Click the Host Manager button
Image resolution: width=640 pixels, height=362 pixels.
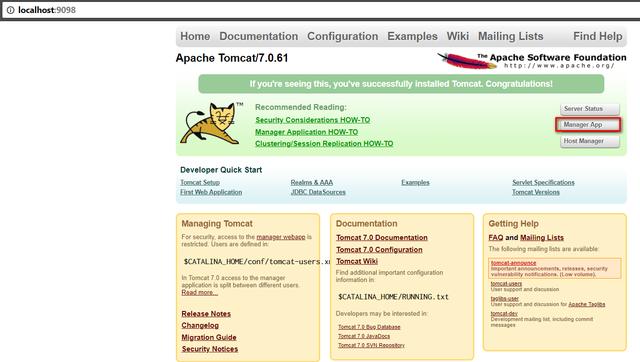pos(589,141)
